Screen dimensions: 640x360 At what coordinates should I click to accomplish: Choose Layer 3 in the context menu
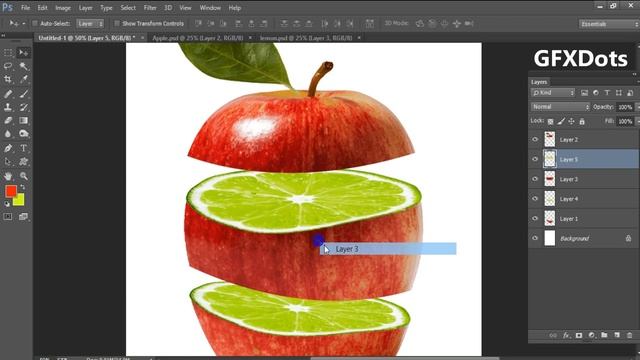point(388,249)
